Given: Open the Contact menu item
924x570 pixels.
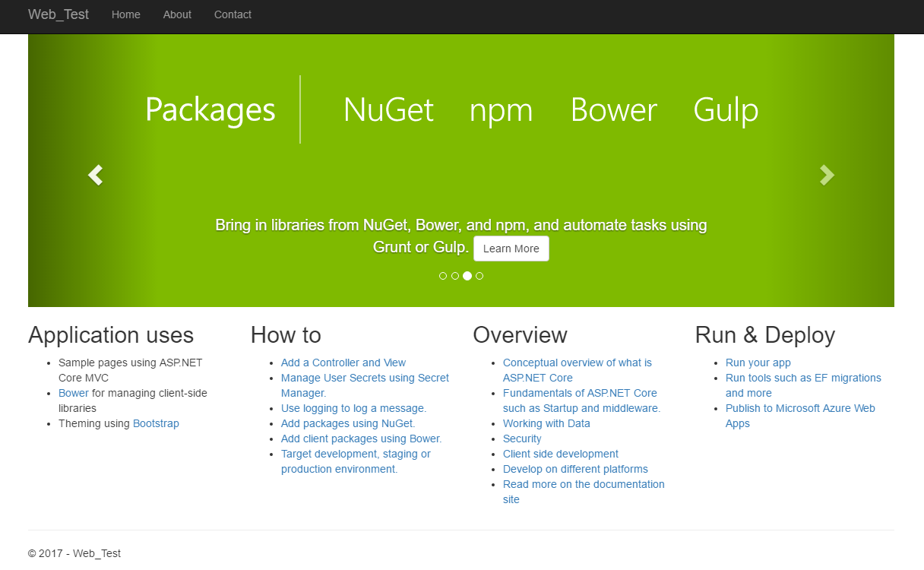Looking at the screenshot, I should point(233,14).
